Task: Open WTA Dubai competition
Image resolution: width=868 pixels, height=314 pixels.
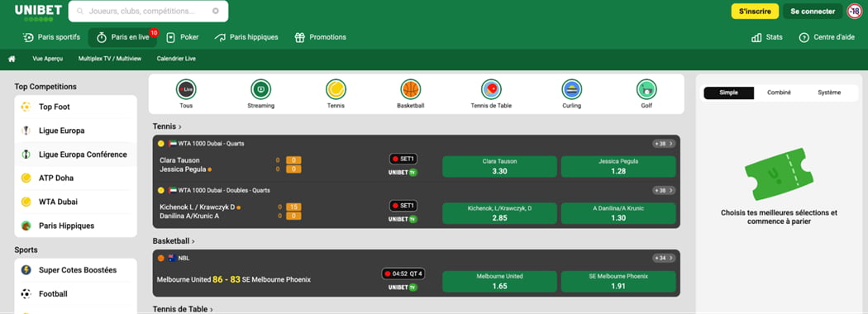Action: pyautogui.click(x=76, y=202)
